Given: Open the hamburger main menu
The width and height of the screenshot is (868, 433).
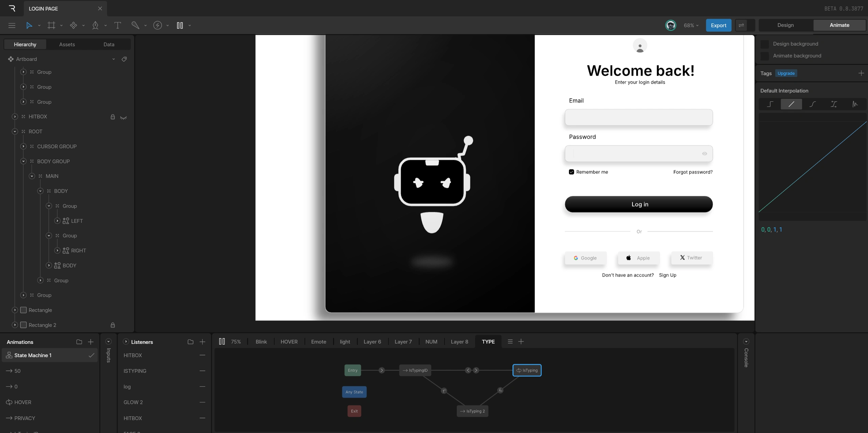Looking at the screenshot, I should 12,25.
